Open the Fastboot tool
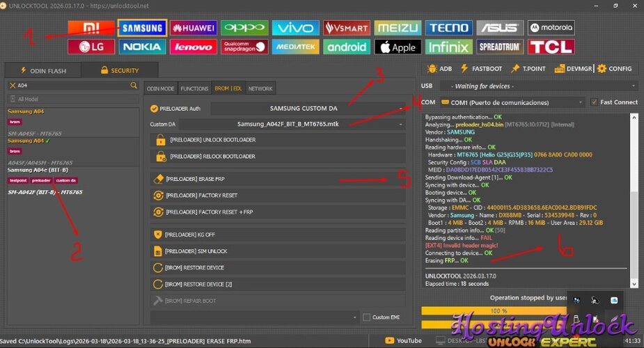Image resolution: width=644 pixels, height=348 pixels. point(481,69)
